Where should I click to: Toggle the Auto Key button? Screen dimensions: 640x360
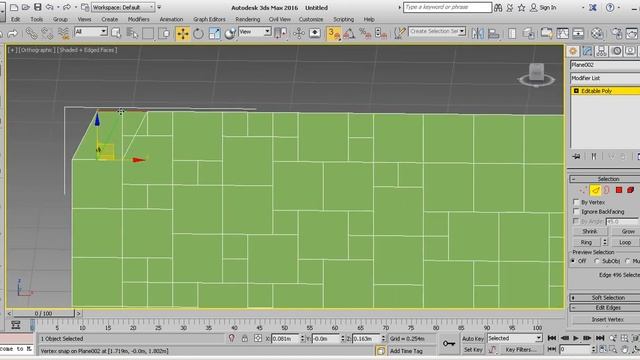tap(473, 339)
